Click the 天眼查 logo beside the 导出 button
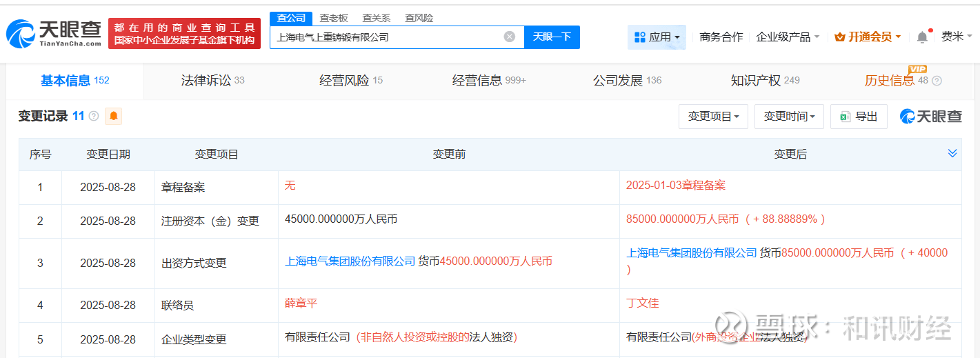 931,117
